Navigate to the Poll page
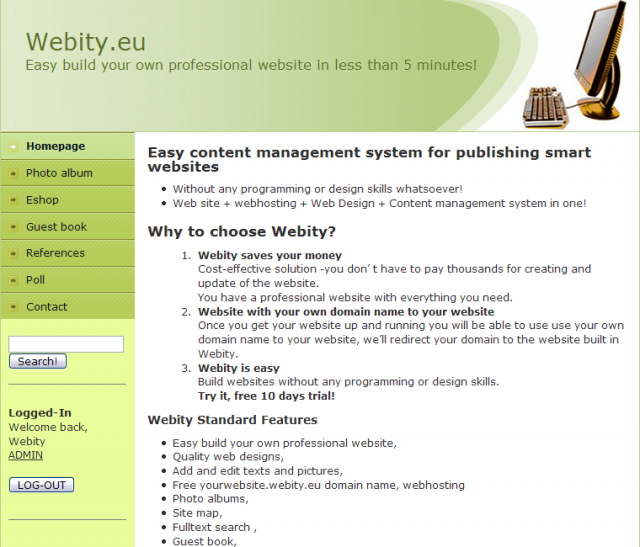This screenshot has height=547, width=640. tap(67, 280)
